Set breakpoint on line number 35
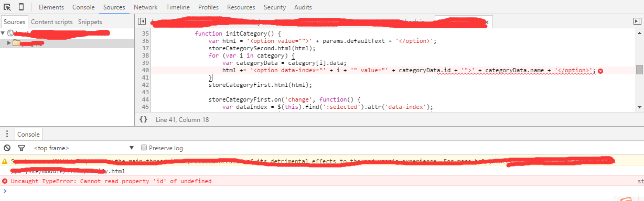The height and width of the screenshot is (201, 644). tap(146, 33)
